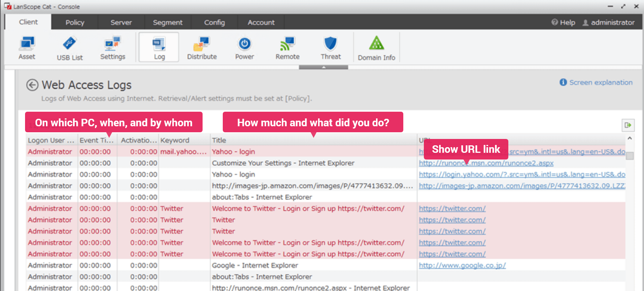The image size is (644, 291).
Task: Open client Settings icon
Action: [x=113, y=47]
